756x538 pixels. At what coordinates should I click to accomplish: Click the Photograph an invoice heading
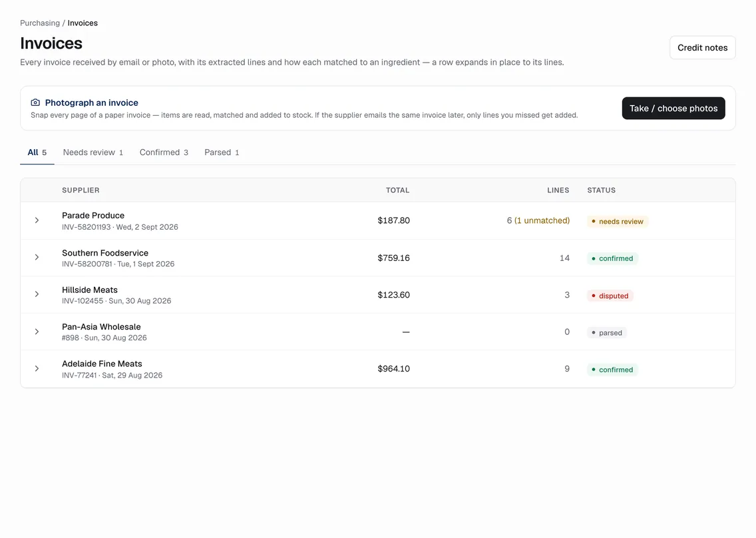pos(92,103)
